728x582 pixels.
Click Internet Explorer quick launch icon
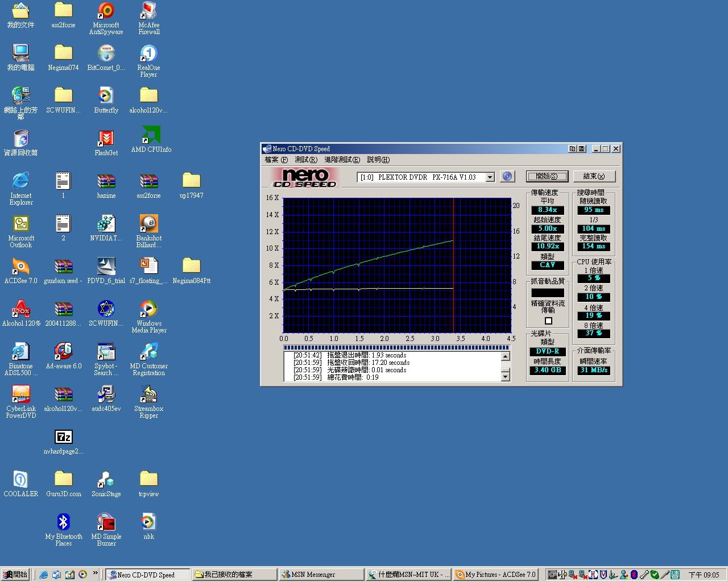coord(44,575)
